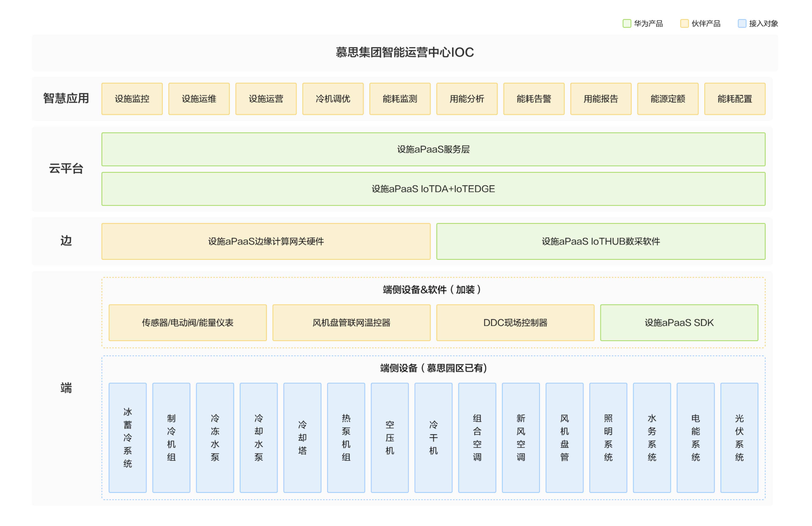The height and width of the screenshot is (526, 812).
Task: Click the yellow 伙伴产品 legend swatch
Action: click(684, 23)
